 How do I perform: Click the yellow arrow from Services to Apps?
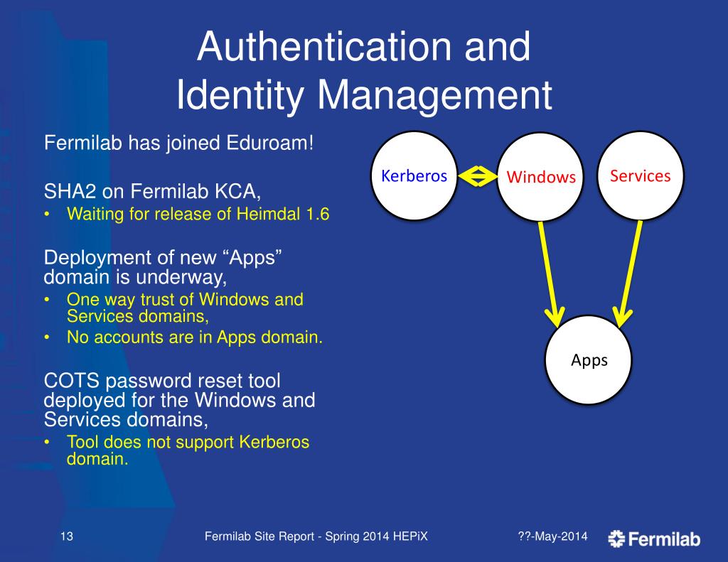click(628, 274)
